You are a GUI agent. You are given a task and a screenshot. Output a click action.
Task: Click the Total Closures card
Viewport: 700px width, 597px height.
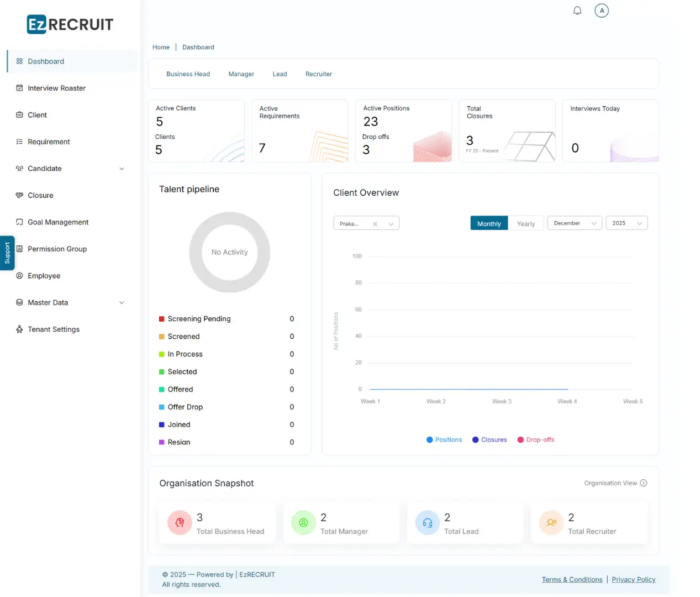pos(507,131)
